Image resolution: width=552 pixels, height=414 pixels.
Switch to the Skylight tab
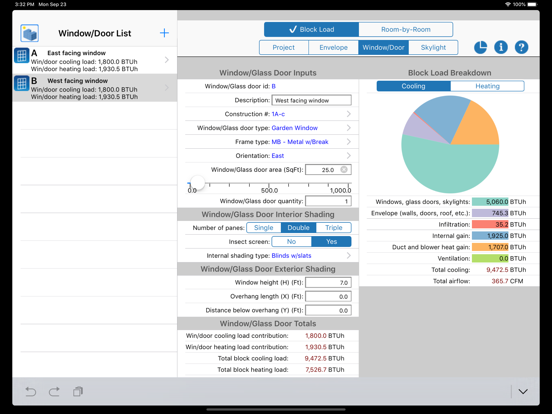point(433,48)
